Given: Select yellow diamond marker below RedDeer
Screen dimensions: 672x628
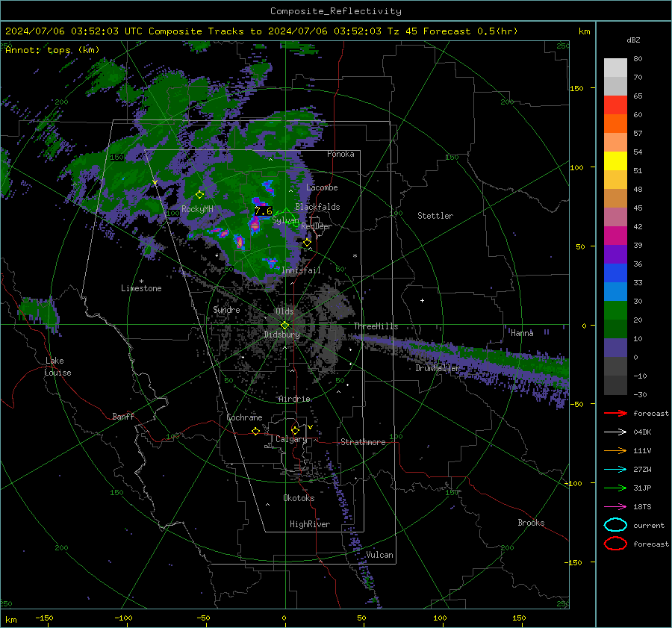Looking at the screenshot, I should [308, 243].
